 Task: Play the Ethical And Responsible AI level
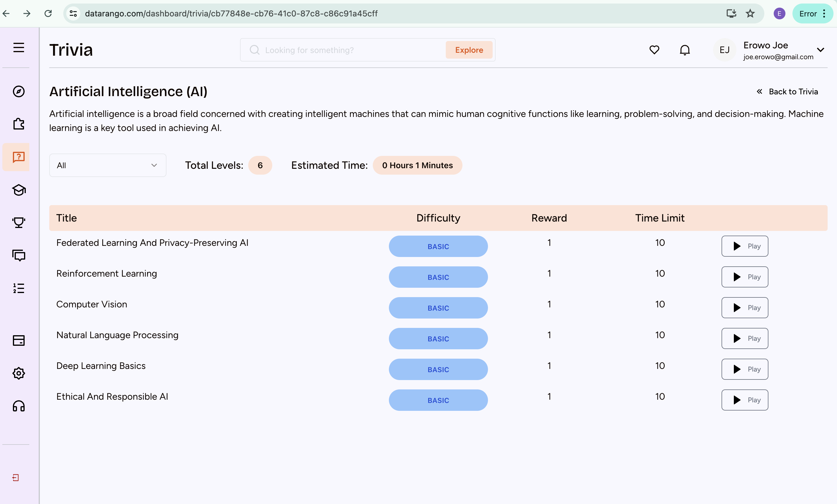tap(745, 400)
